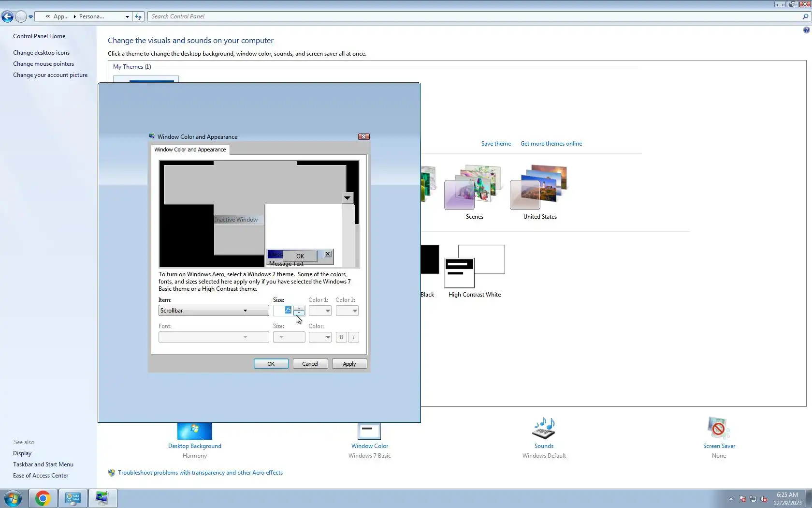The image size is (812, 508).
Task: Open the recent pages arrow beside navigation buttons
Action: pyautogui.click(x=30, y=16)
